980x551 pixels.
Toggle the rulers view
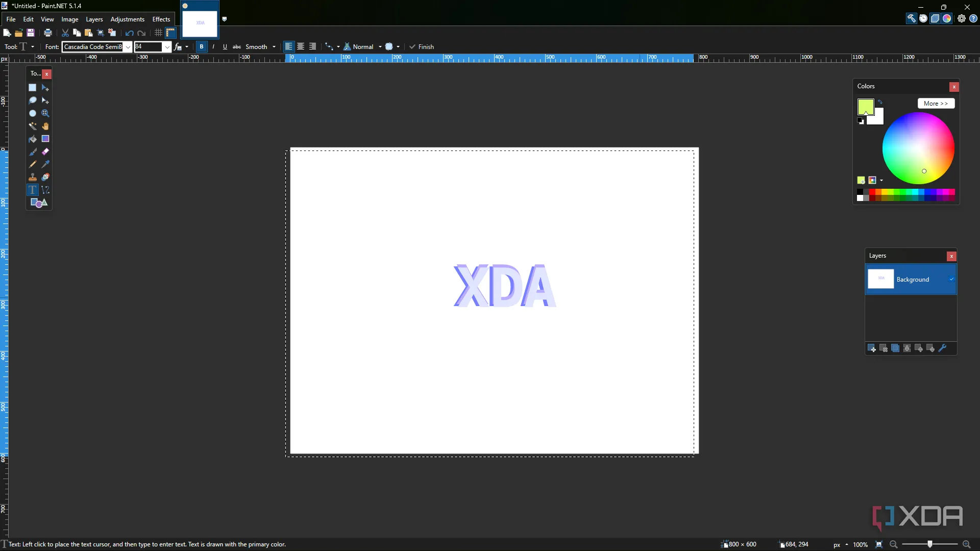click(171, 33)
